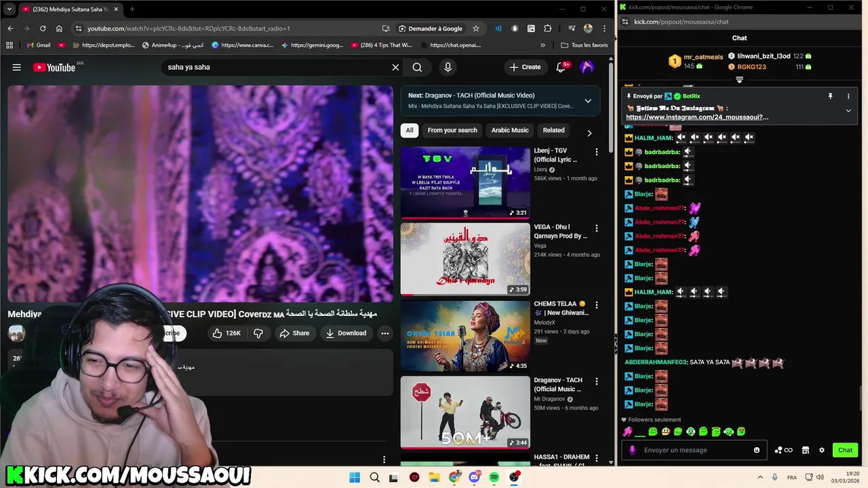Open options menu for CHEMS TELAA

click(597, 305)
